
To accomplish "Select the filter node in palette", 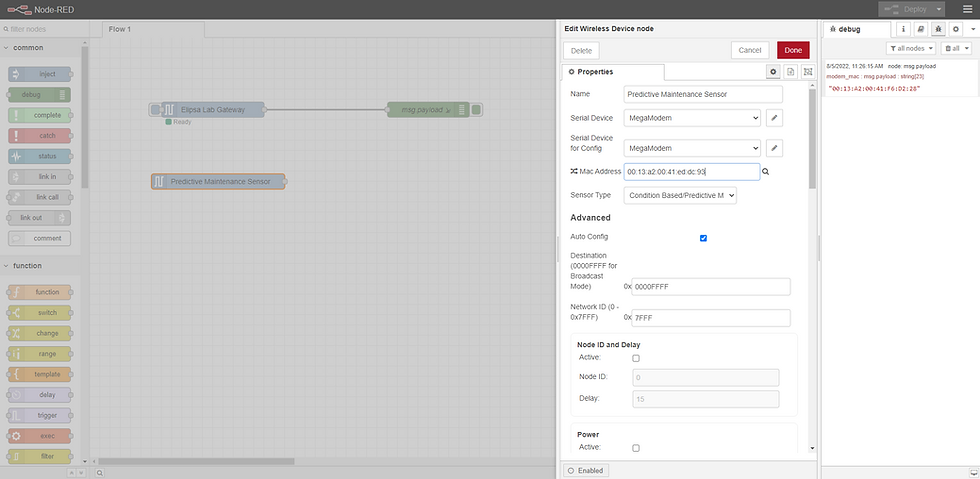I will [39, 456].
